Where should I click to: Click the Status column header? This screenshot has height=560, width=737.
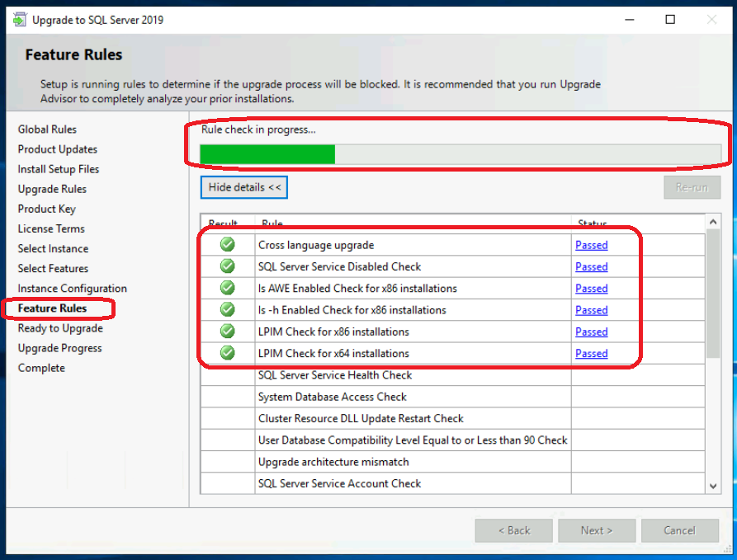tap(638, 224)
